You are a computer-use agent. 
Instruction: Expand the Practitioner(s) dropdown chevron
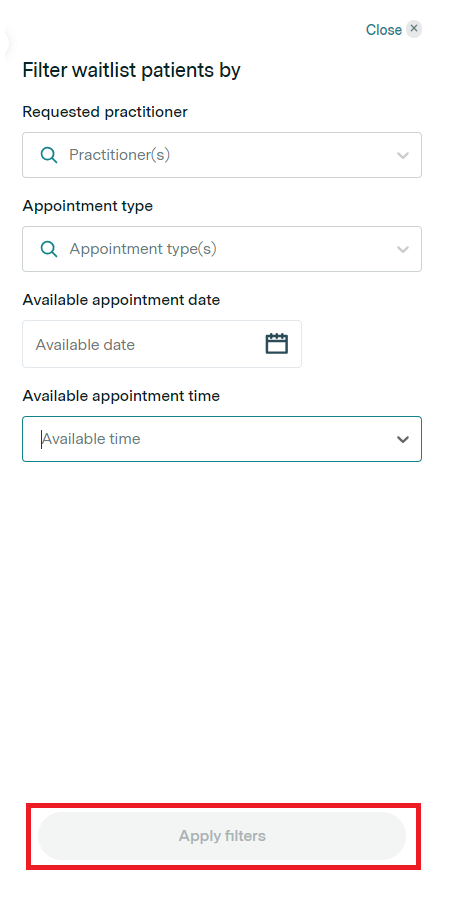tap(403, 155)
